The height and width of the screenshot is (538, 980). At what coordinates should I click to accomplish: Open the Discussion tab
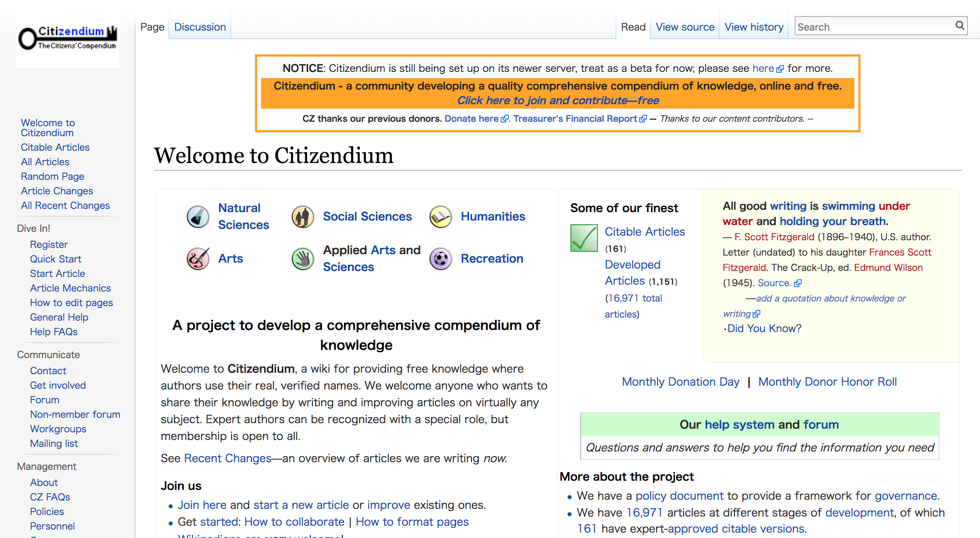pyautogui.click(x=200, y=27)
